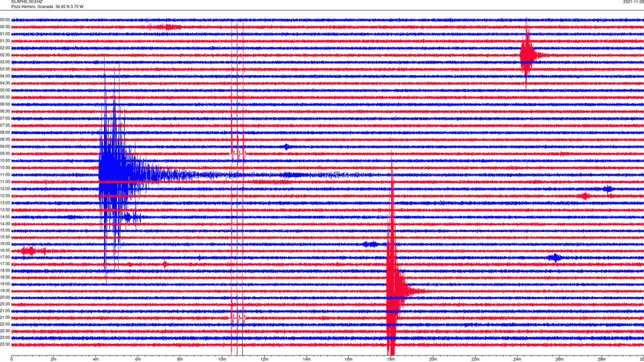Screen dimensions: 644x362
Task: Click the 24m tick label on x-axis
Action: 517,359
